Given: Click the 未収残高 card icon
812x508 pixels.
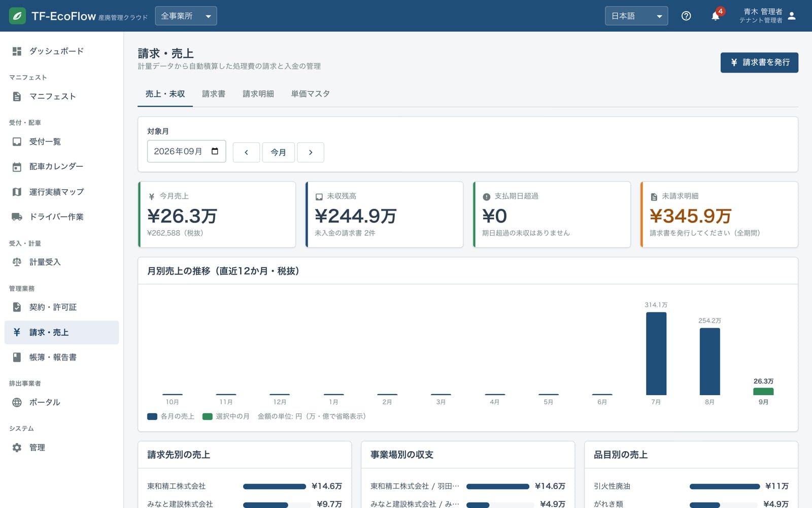Looking at the screenshot, I should pos(319,197).
